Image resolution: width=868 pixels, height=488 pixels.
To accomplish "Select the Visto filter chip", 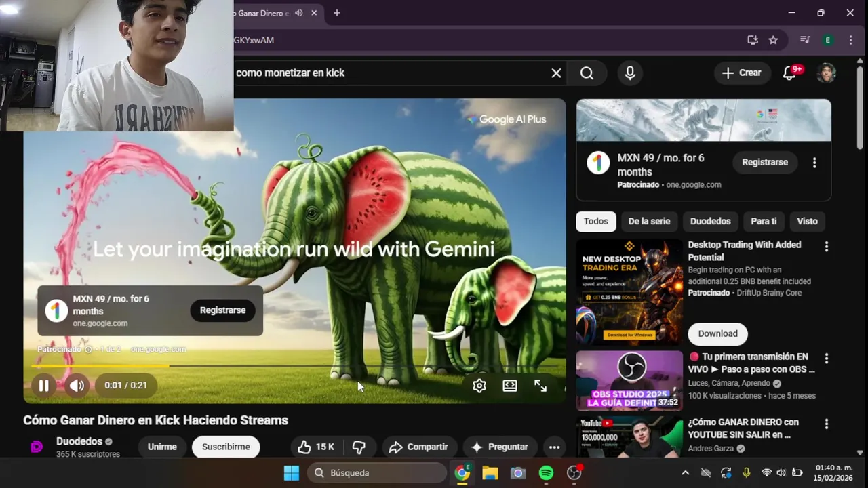I will (807, 221).
